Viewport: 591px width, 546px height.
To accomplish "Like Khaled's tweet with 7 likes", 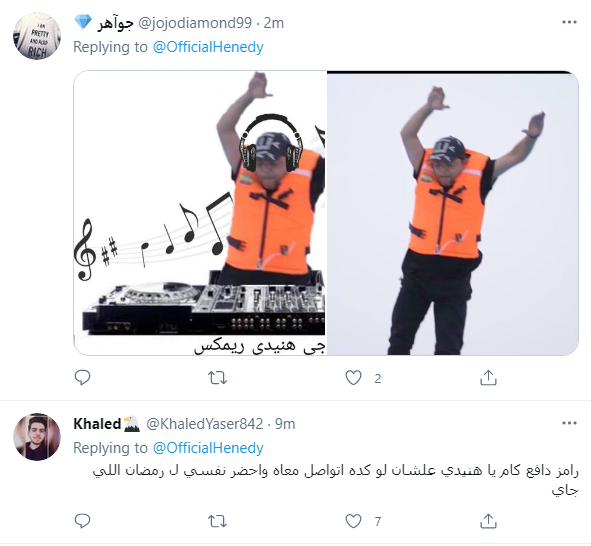I will [354, 522].
